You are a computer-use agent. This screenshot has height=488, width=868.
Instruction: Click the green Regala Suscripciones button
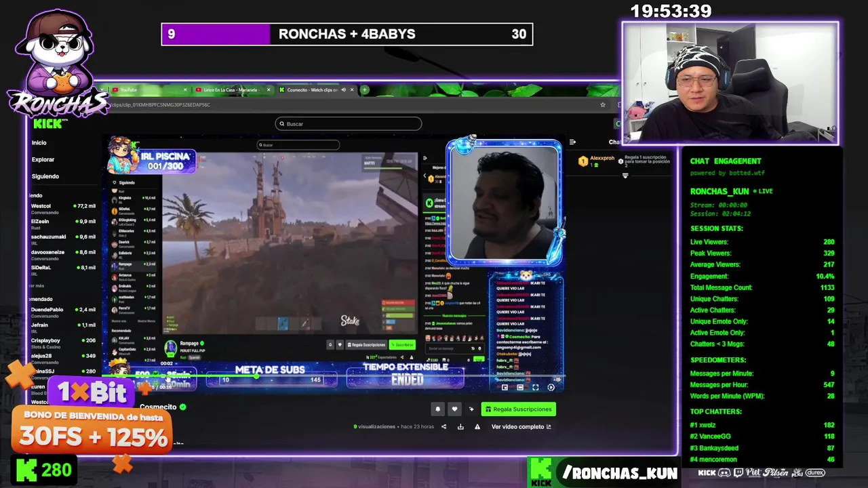519,409
